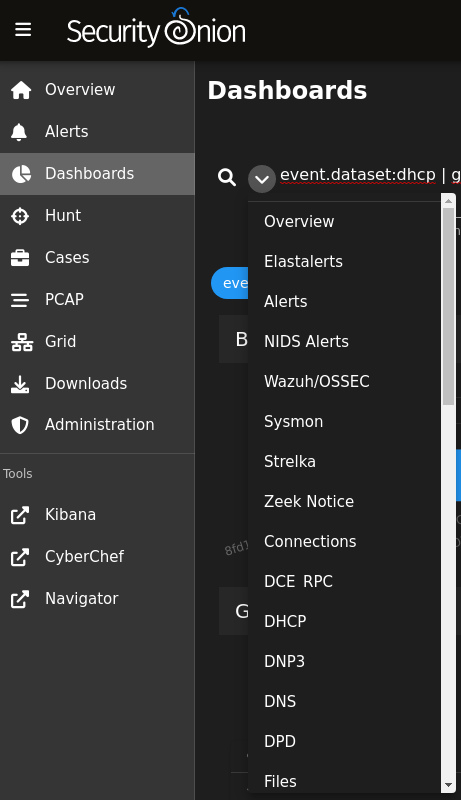
Task: Select Sysmon from list
Action: coord(344,421)
